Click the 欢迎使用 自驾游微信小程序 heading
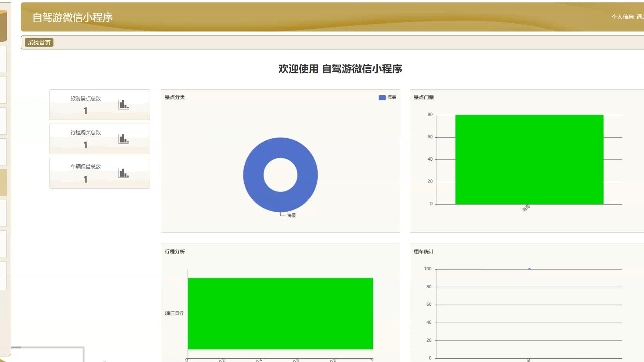Viewport: 644px width, 362px height. click(340, 69)
